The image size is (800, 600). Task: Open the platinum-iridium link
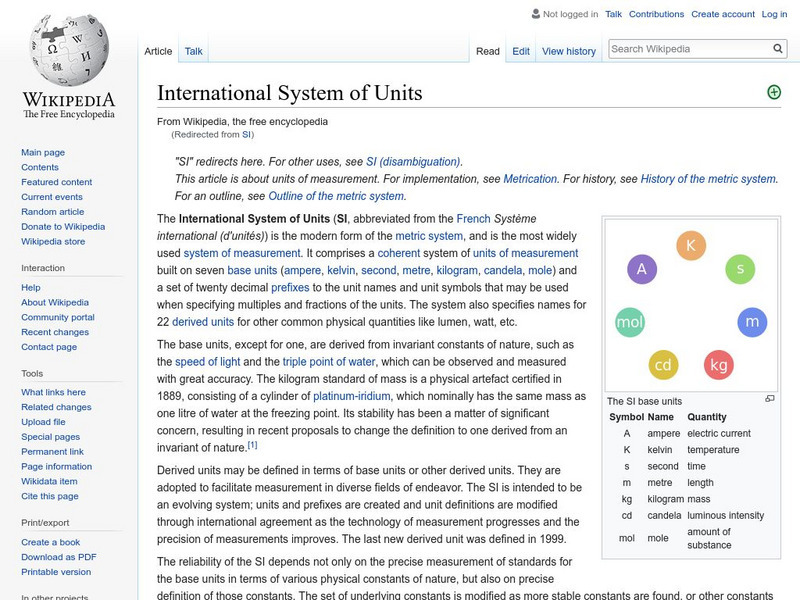352,396
